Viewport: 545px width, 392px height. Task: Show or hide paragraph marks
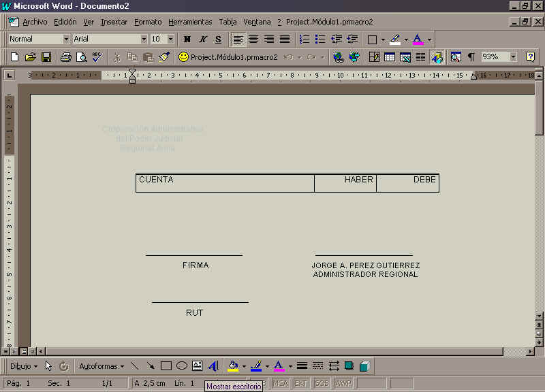(471, 57)
